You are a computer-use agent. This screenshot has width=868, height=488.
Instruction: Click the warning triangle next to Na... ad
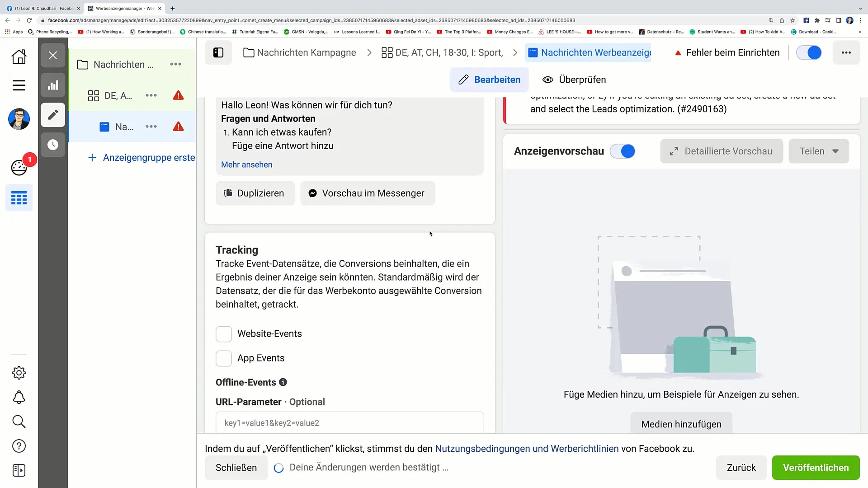coord(179,127)
